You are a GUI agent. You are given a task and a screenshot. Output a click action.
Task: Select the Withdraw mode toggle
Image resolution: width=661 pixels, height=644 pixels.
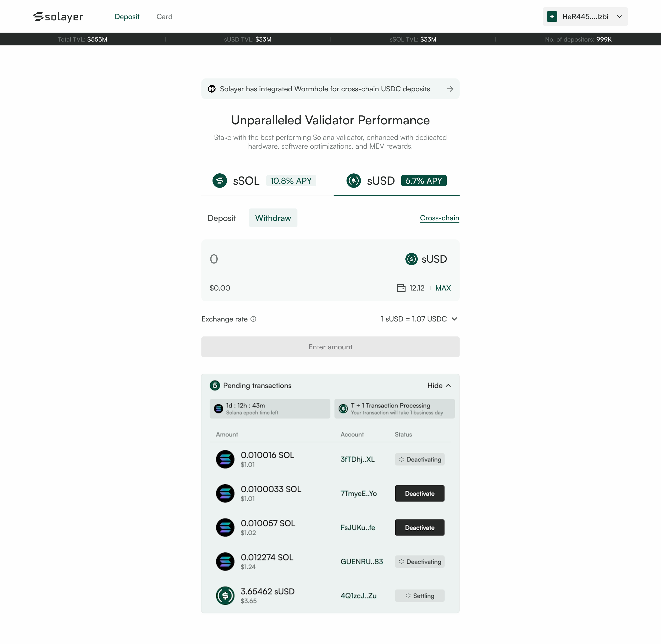[x=273, y=218]
